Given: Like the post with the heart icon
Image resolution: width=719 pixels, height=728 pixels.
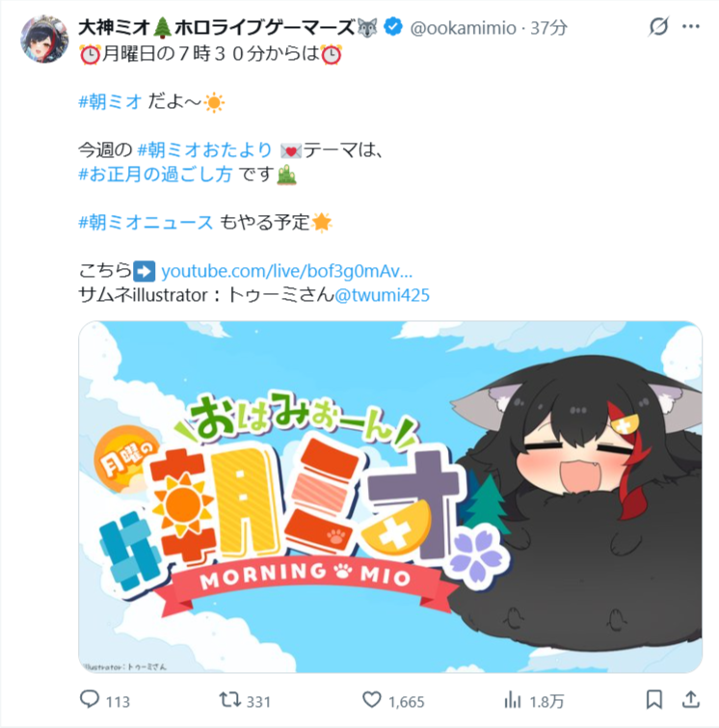Looking at the screenshot, I should (372, 699).
